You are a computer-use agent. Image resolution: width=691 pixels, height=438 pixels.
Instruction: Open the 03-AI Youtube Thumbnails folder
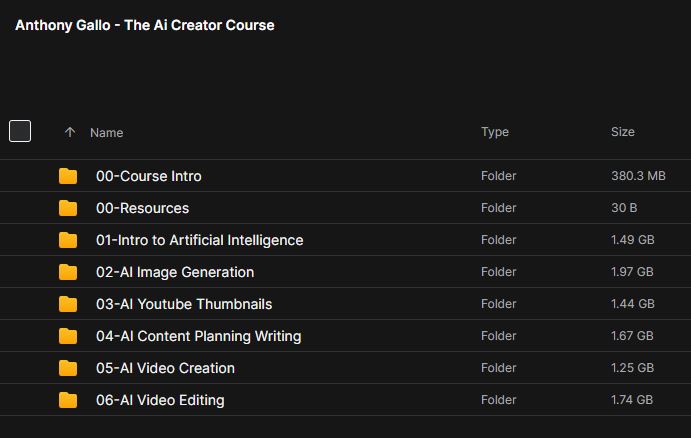click(x=184, y=304)
